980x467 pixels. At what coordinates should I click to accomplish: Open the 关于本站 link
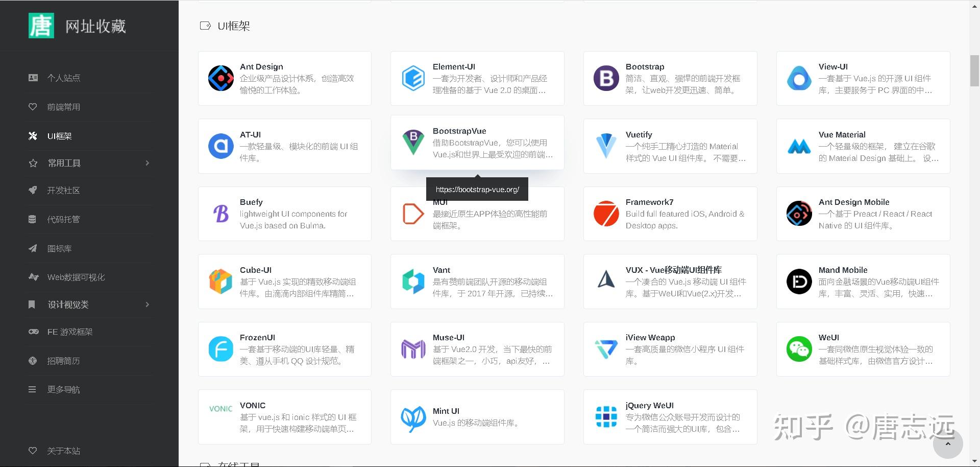(63, 451)
